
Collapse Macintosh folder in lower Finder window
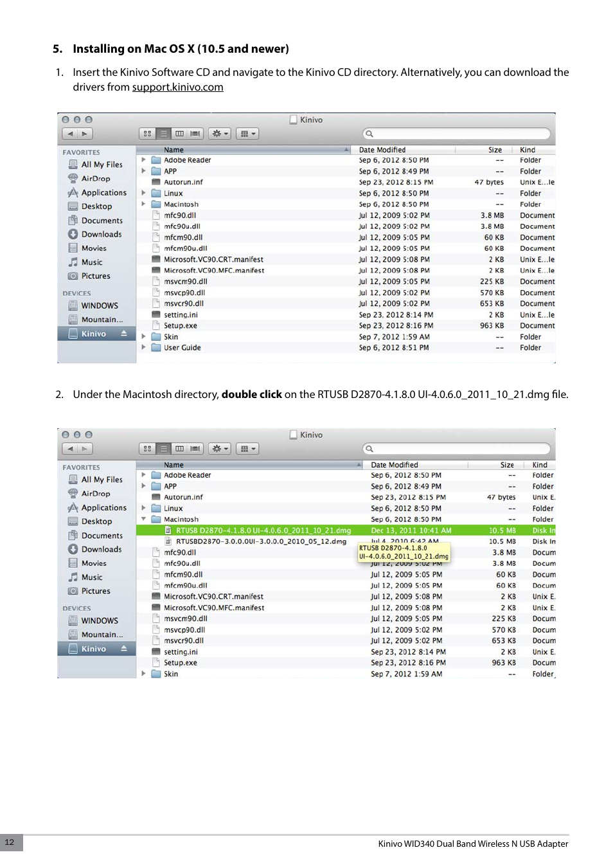point(144,519)
